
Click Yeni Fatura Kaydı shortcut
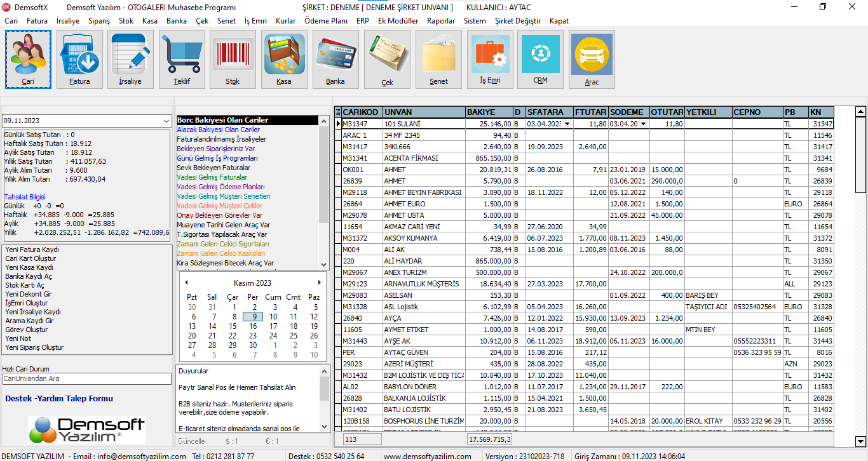[32, 250]
